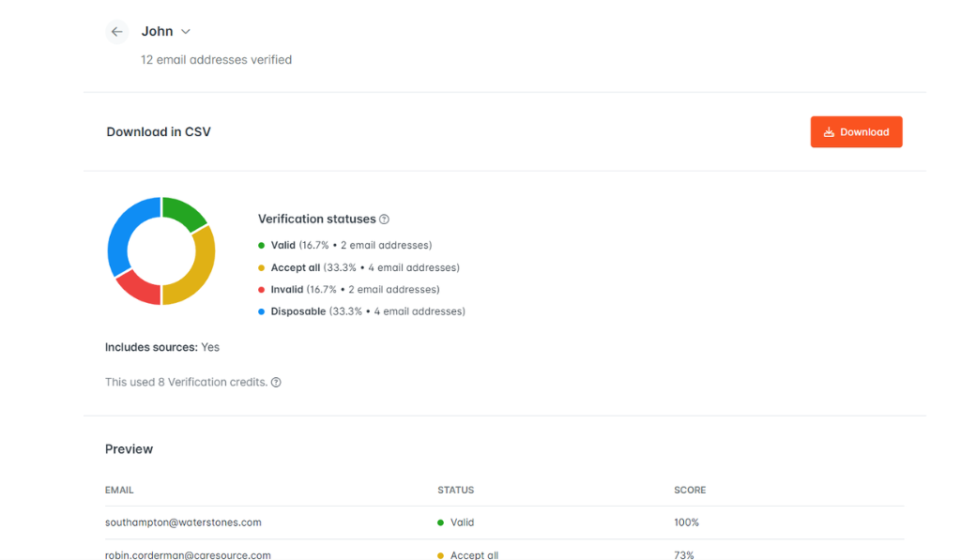Click the STATUS column header
This screenshot has width=961, height=560.
(x=455, y=491)
